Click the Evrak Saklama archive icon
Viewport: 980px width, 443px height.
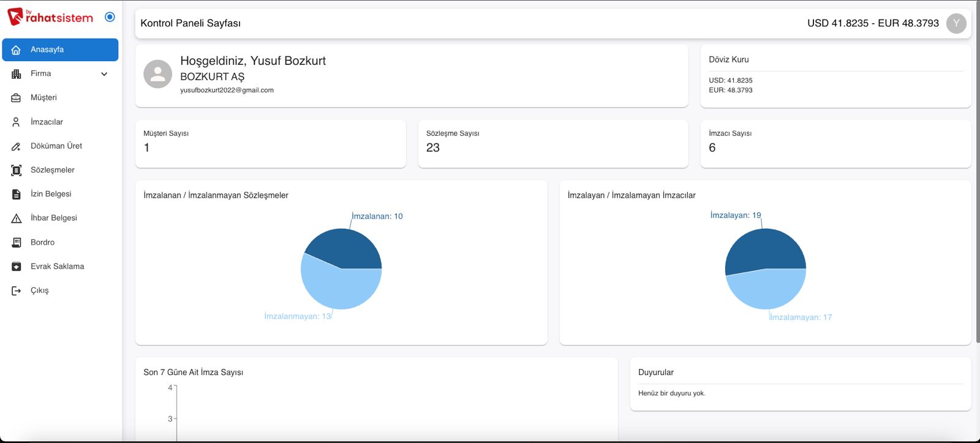point(17,267)
